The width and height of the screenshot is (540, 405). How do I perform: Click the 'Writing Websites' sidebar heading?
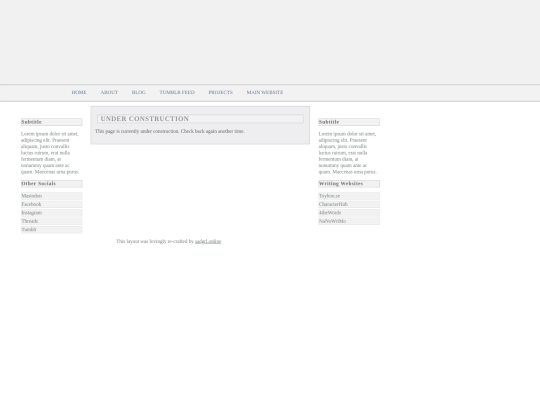(x=349, y=184)
